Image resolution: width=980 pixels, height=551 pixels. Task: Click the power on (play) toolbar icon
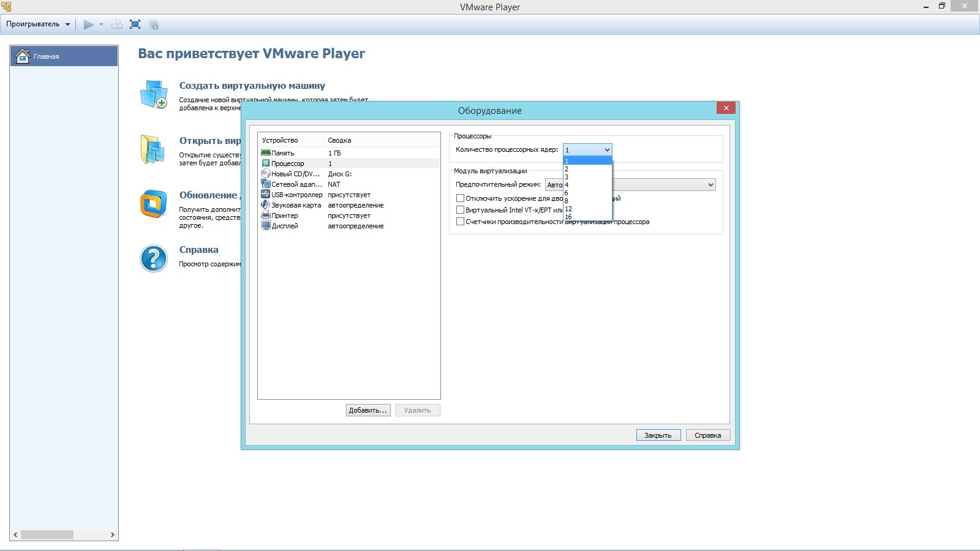tap(89, 24)
